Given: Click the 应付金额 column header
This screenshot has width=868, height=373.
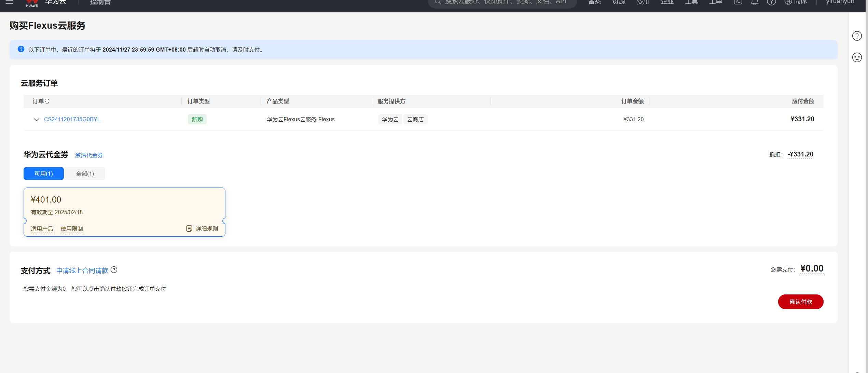Looking at the screenshot, I should (x=803, y=101).
